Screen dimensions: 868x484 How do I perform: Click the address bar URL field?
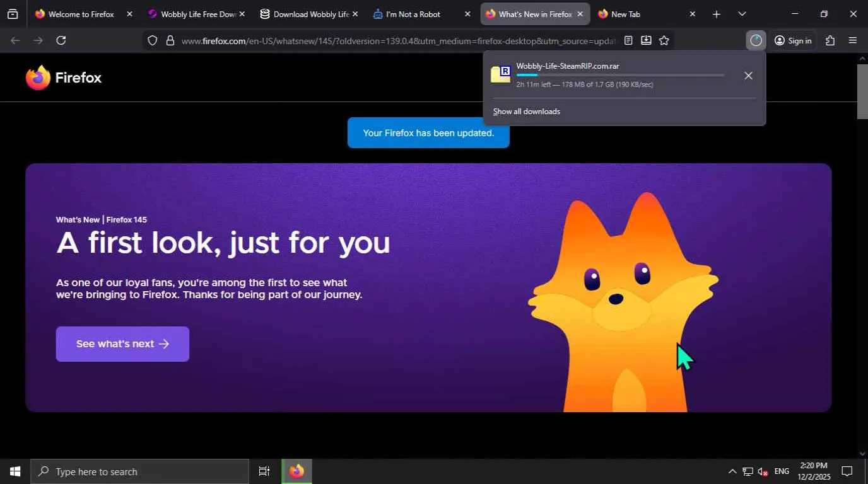click(x=398, y=40)
